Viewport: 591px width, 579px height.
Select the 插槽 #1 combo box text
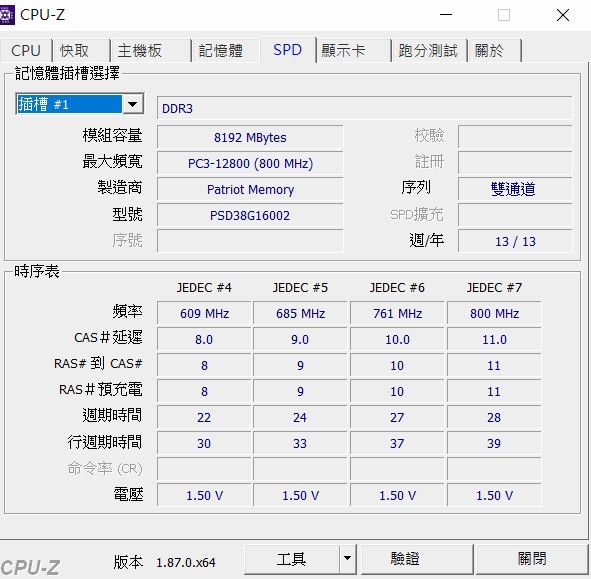pos(69,104)
